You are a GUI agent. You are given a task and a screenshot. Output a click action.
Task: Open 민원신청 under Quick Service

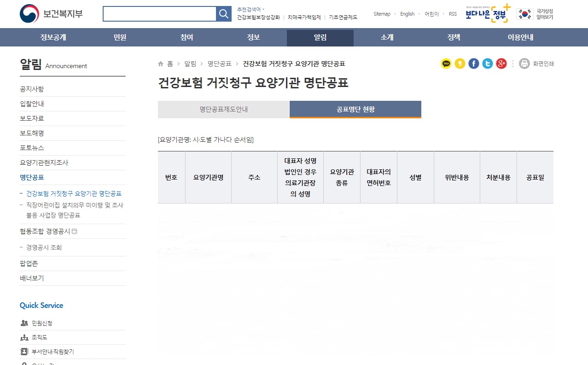(x=42, y=323)
